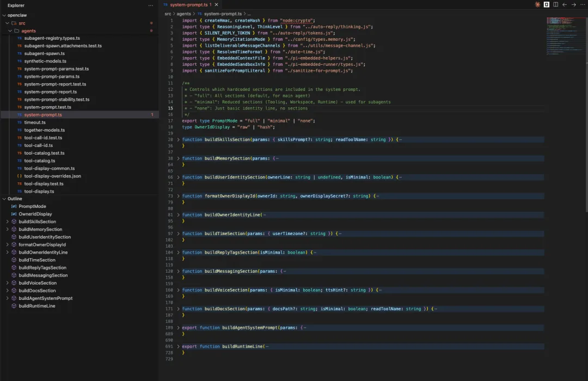Click the cube icon beside buildReplyTagsSection
The width and height of the screenshot is (588, 381).
pyautogui.click(x=14, y=267)
